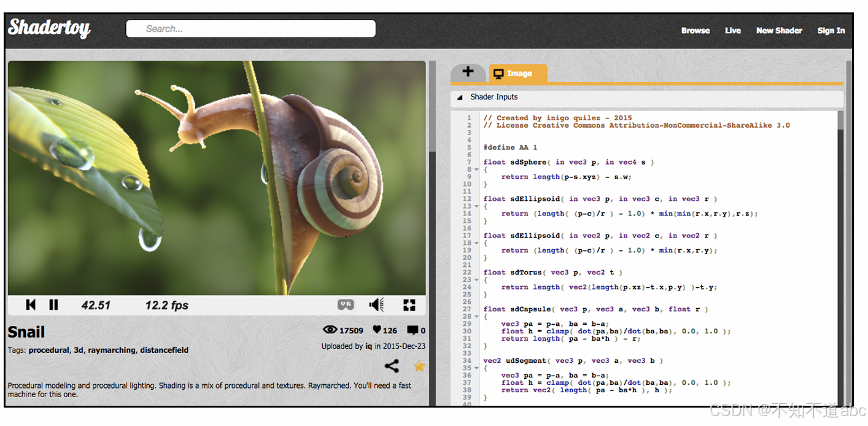The image size is (868, 426).
Task: Fold sdSphere function at line 8
Action: pyautogui.click(x=476, y=170)
